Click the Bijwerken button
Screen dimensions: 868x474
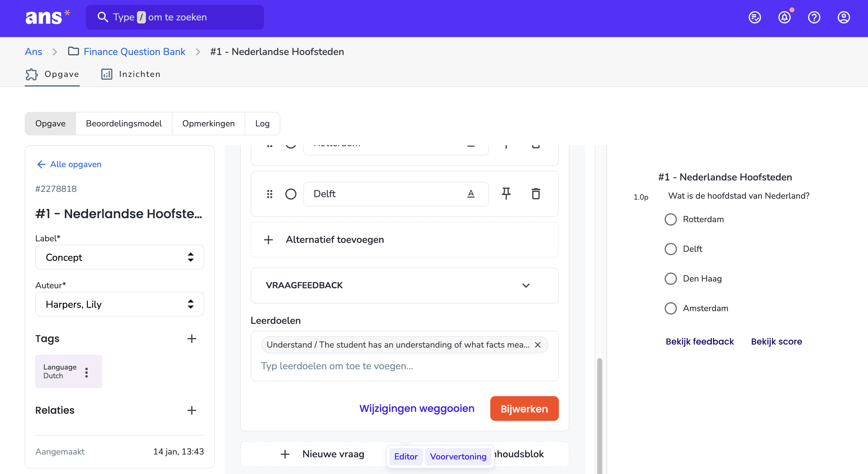pos(524,408)
